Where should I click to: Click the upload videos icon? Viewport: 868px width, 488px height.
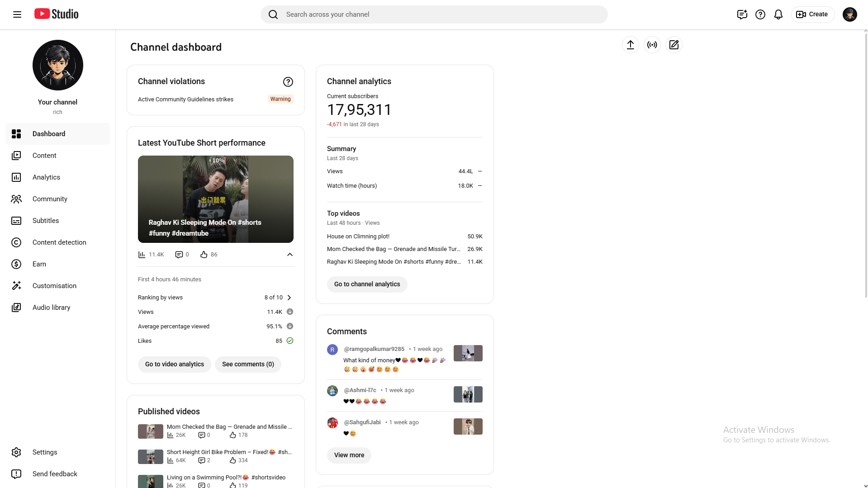click(631, 45)
